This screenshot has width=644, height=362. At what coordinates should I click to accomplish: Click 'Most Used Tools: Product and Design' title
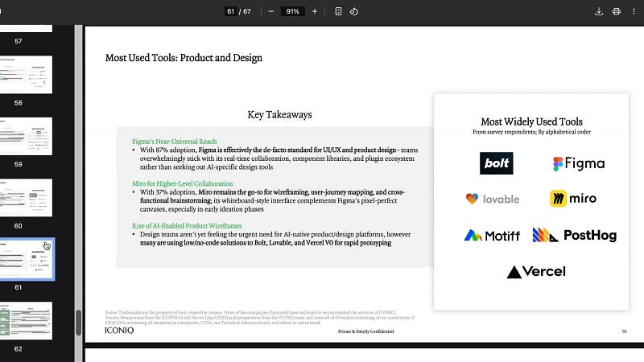click(x=184, y=58)
